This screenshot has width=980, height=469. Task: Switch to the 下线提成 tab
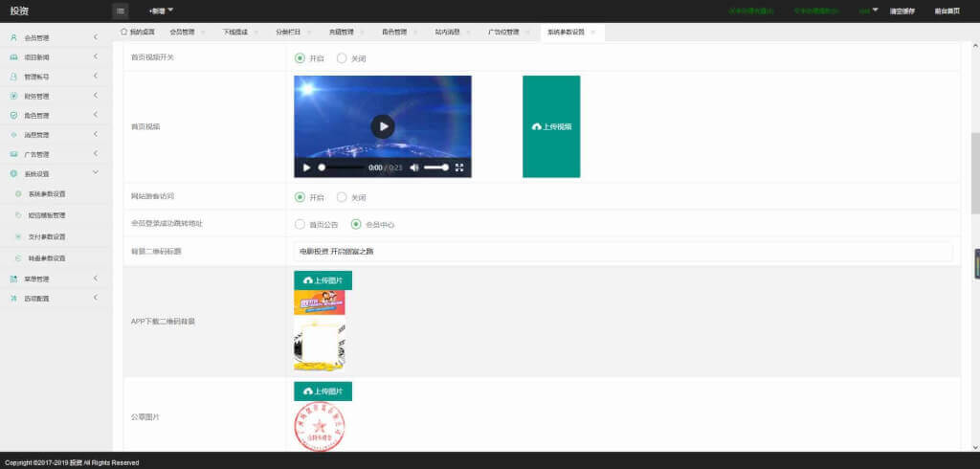coord(235,32)
